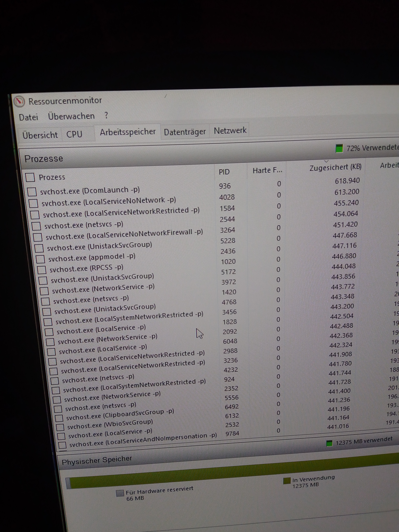Check svchost.exe (WbioSvcGroup) checkbox
The width and height of the screenshot is (399, 532).
[x=60, y=427]
